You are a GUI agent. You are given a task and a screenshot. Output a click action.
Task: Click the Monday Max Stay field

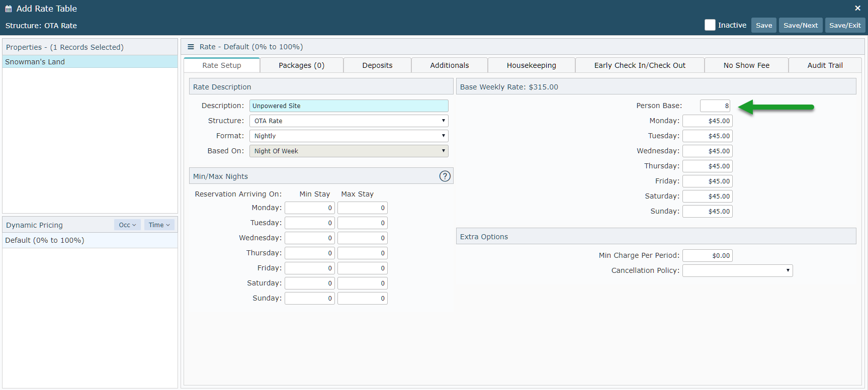pos(363,208)
